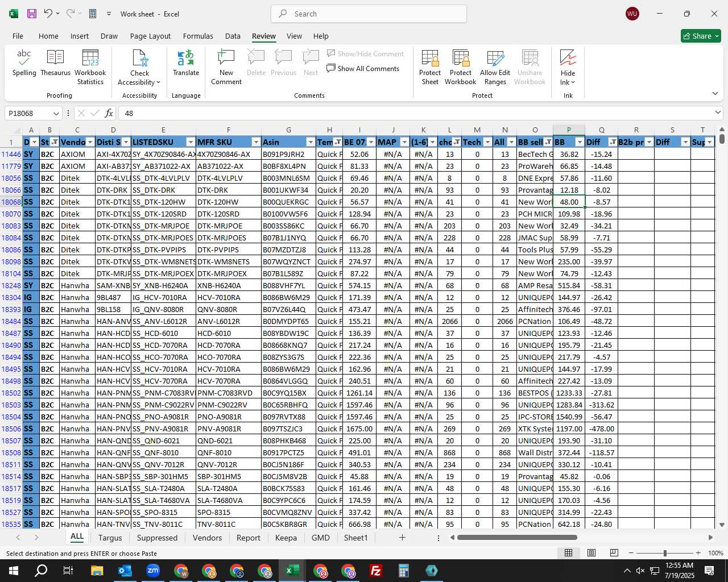Open Windows Start menu
728x582 pixels.
coord(13,571)
